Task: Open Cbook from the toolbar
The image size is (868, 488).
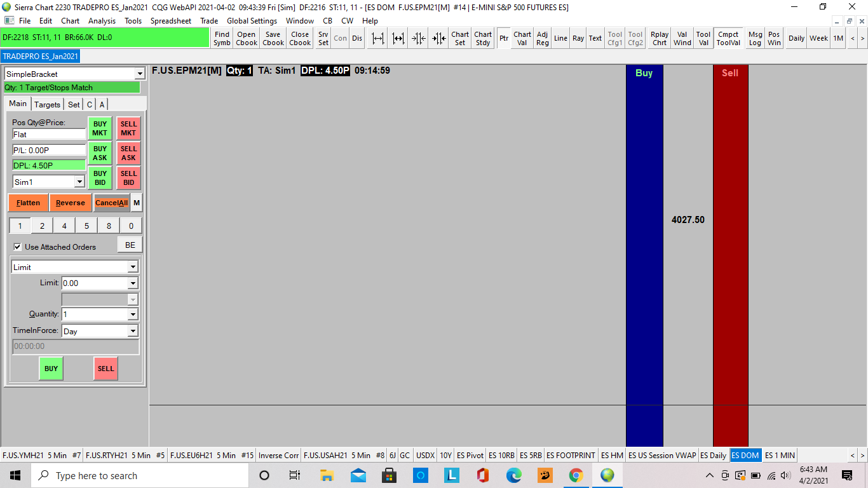Action: [x=247, y=38]
